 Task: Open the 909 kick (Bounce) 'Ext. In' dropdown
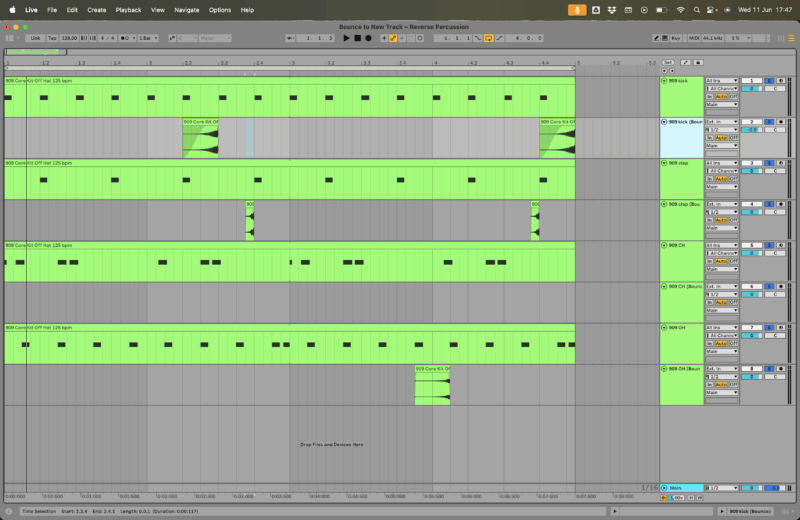(x=721, y=121)
